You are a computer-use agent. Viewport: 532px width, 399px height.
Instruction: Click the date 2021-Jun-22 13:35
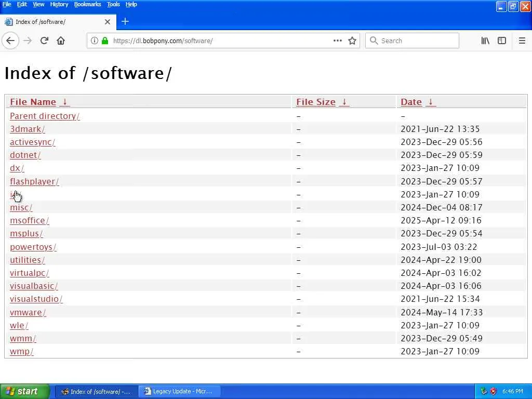coord(440,129)
